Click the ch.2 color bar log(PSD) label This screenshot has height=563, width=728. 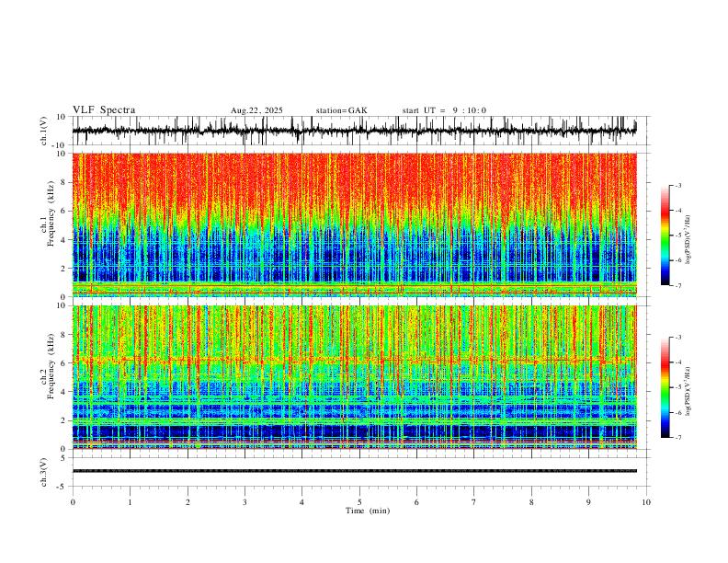click(x=688, y=392)
